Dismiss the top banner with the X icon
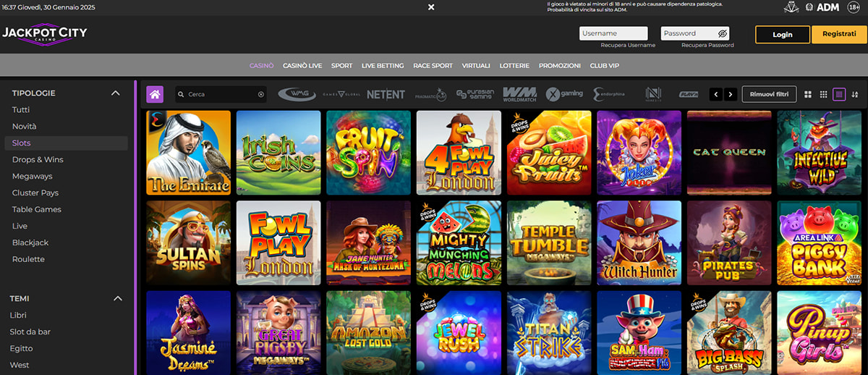The height and width of the screenshot is (375, 868). pos(431,7)
